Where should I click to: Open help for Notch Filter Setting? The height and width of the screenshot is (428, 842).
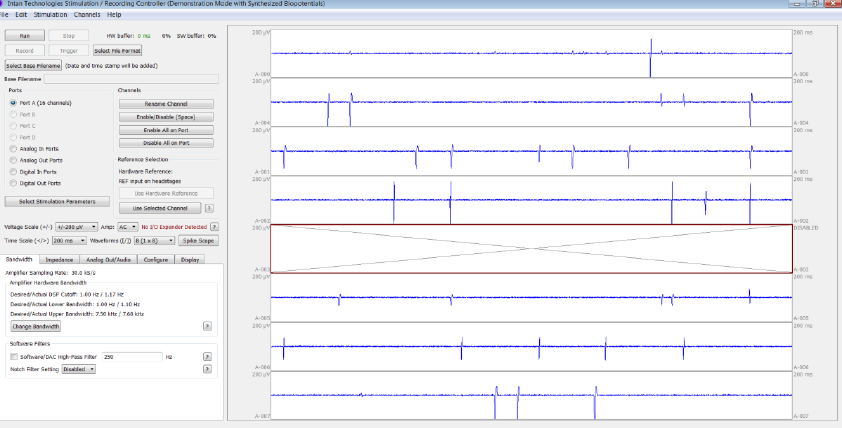coord(207,369)
